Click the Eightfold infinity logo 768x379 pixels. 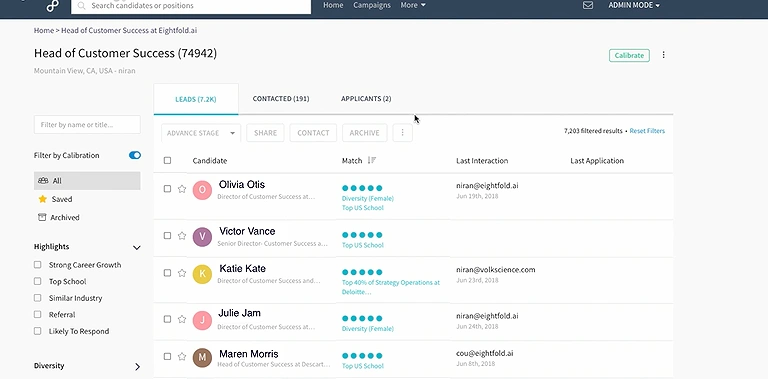pyautogui.click(x=52, y=6)
